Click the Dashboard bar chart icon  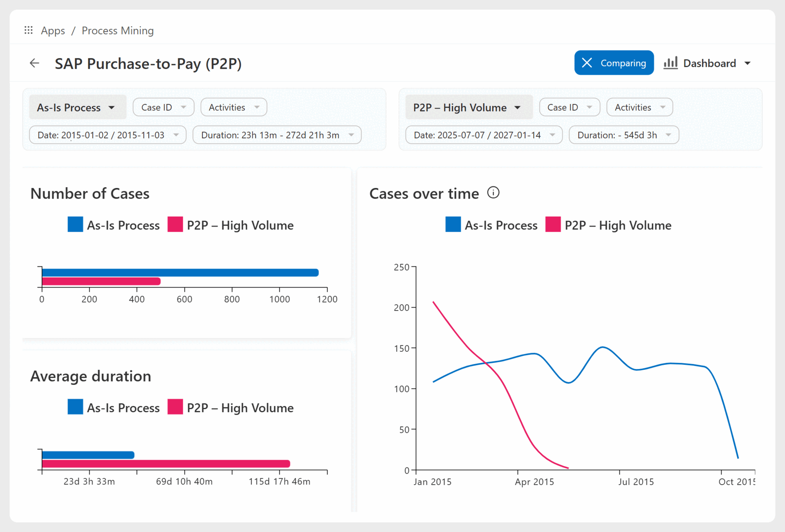(671, 63)
